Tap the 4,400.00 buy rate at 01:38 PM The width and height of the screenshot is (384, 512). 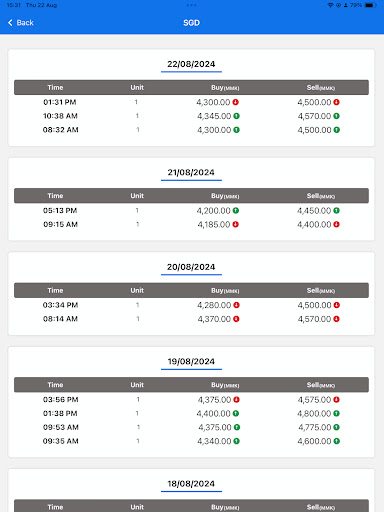[x=214, y=413]
